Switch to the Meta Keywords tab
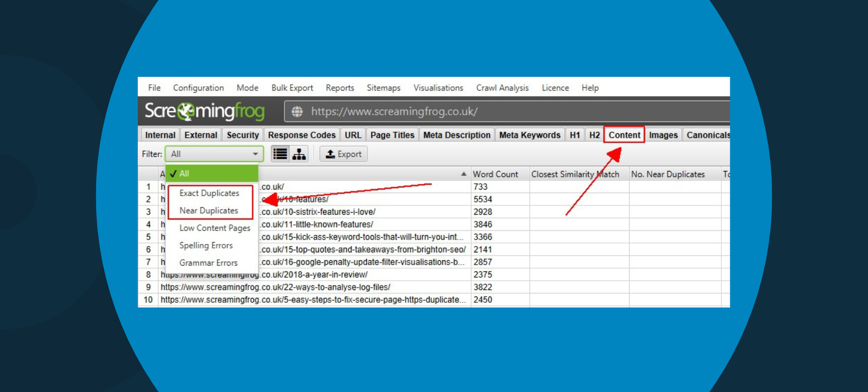The height and width of the screenshot is (392, 868). tap(530, 135)
